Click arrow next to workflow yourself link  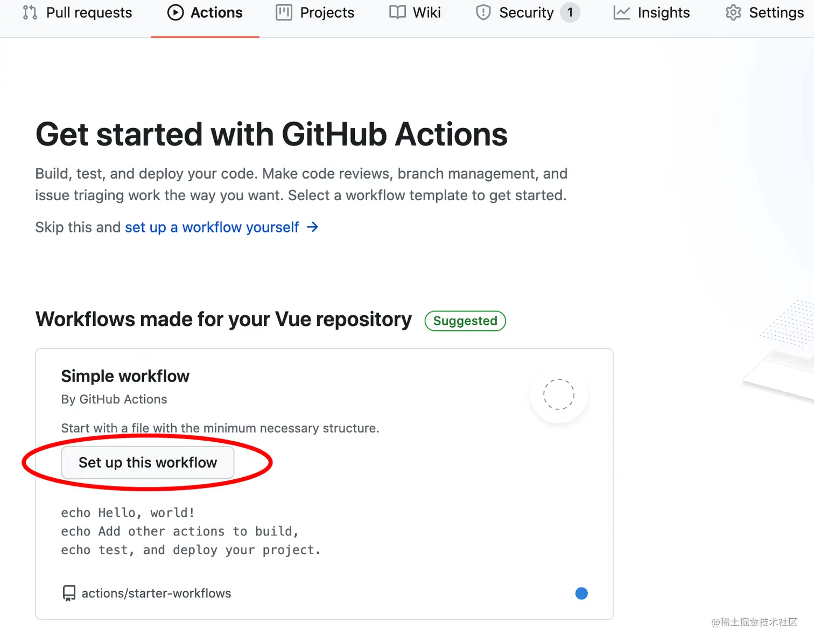pyautogui.click(x=312, y=227)
